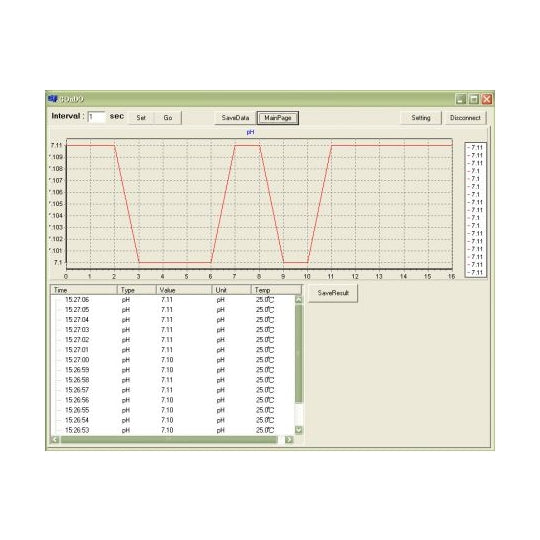540x540 pixels.
Task: Select the row with time 15:27:06
Action: point(173,300)
